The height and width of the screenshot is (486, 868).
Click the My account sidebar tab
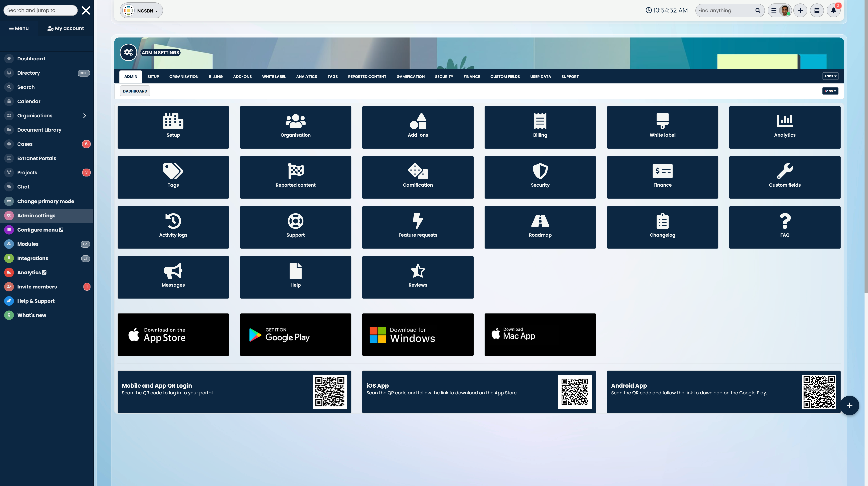tap(66, 28)
